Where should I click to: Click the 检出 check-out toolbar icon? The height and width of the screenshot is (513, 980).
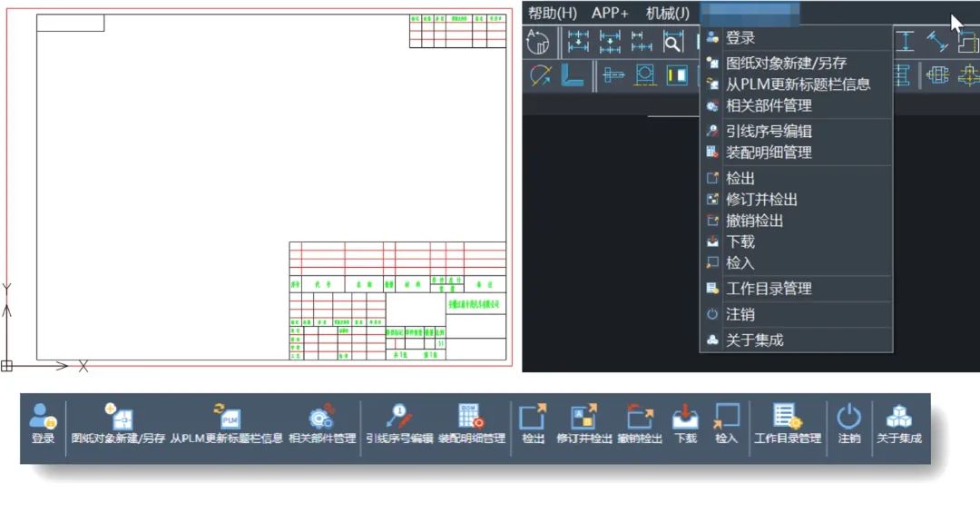click(533, 424)
